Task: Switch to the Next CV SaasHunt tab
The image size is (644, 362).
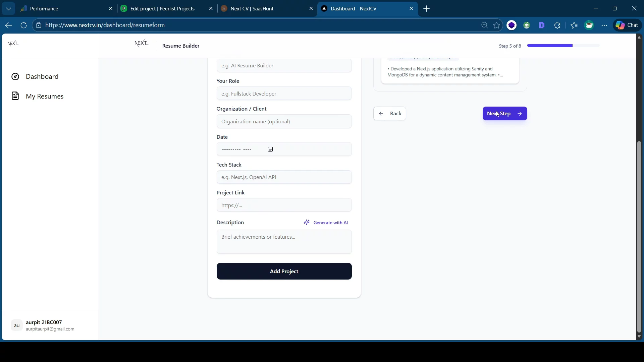Action: (252, 9)
